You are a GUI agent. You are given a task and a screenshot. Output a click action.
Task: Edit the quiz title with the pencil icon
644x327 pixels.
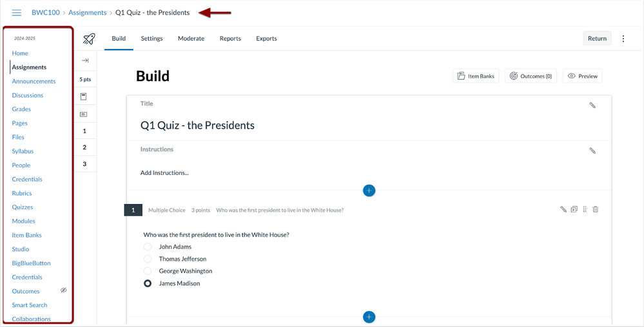(x=592, y=105)
